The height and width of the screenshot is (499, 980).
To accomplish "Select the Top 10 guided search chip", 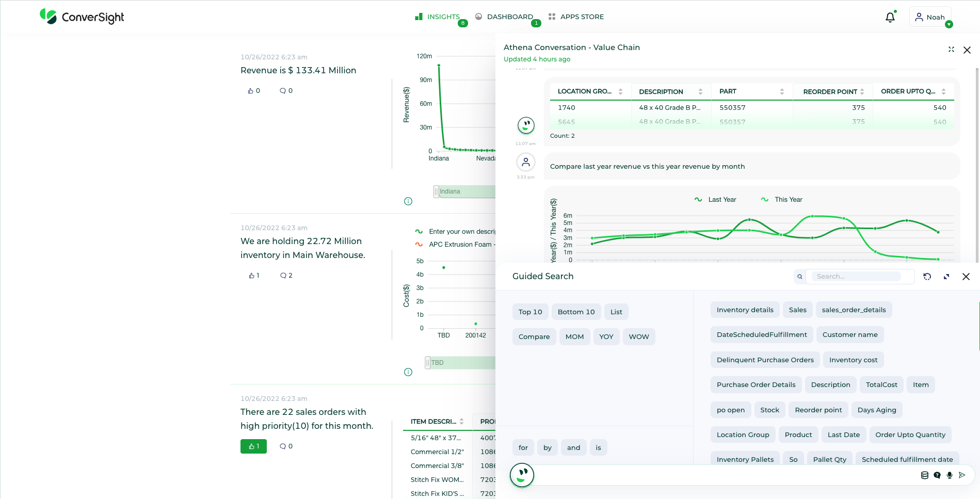I will coord(530,312).
